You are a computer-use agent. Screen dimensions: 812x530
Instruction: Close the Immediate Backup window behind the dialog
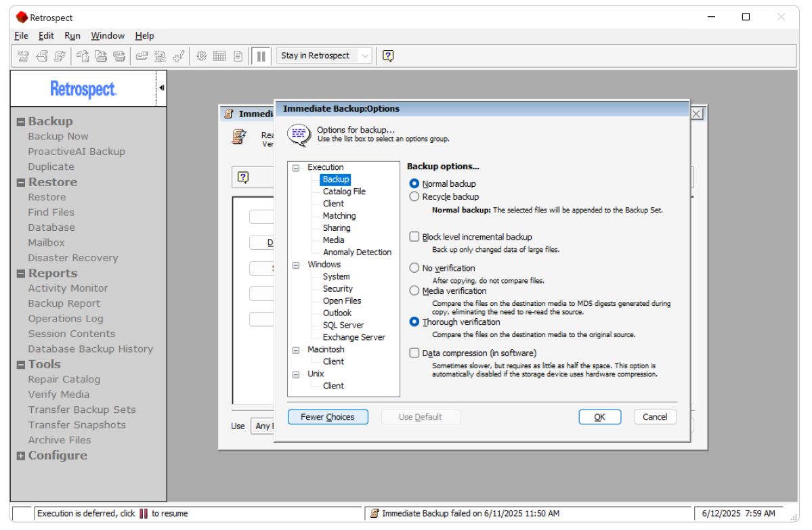[697, 114]
